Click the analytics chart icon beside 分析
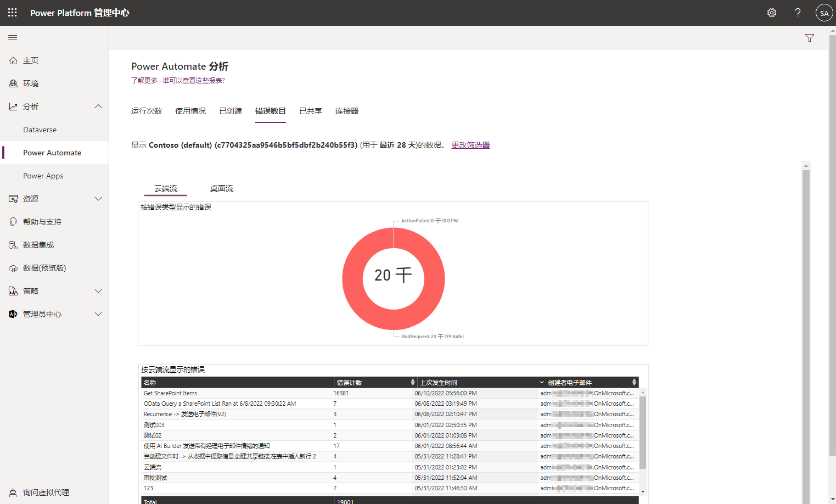The image size is (836, 504). click(x=13, y=107)
